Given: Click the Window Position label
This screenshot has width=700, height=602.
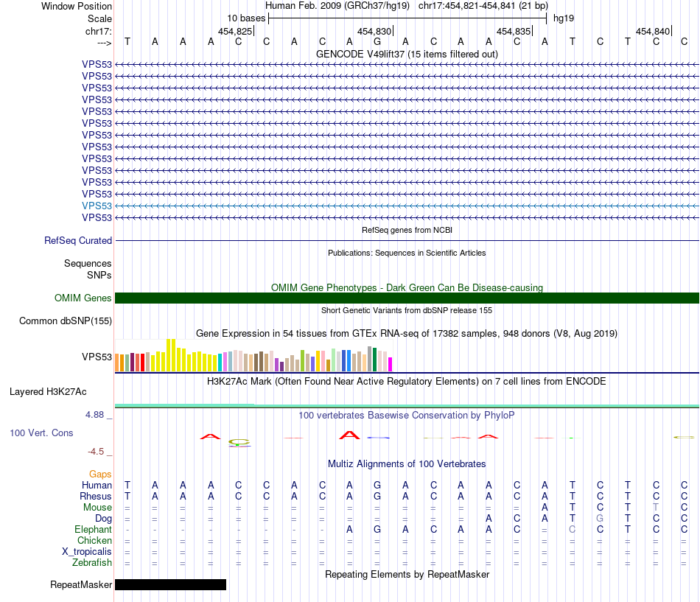Looking at the screenshot, I should coord(77,6).
